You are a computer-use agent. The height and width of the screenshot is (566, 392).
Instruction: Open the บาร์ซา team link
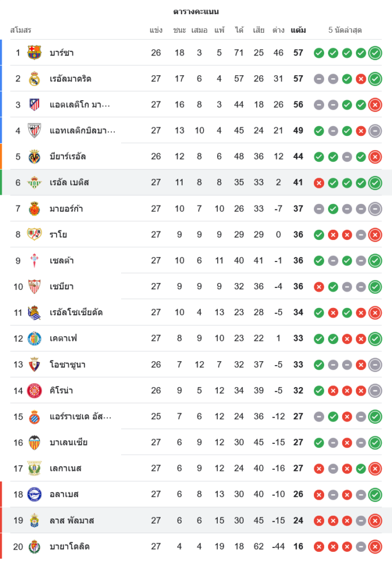tap(62, 53)
